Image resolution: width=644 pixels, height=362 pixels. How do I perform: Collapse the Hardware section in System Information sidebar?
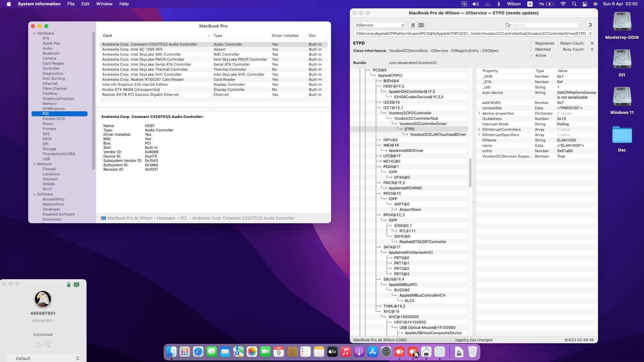pos(35,33)
